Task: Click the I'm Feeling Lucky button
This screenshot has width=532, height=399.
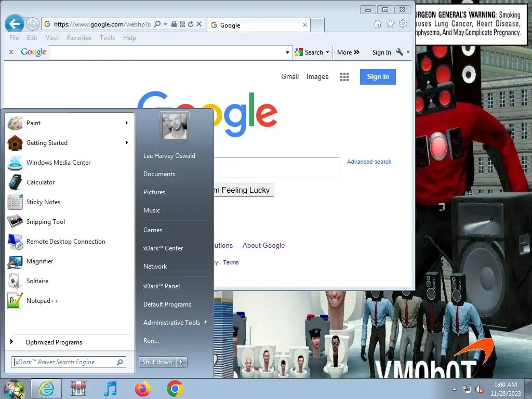Action: (244, 190)
